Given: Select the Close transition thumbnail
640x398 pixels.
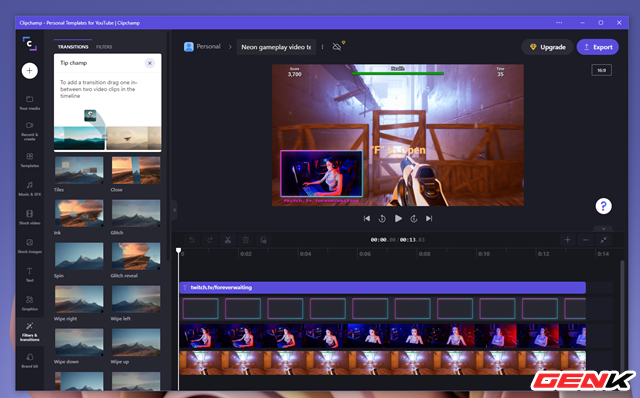Looking at the screenshot, I should [136, 170].
